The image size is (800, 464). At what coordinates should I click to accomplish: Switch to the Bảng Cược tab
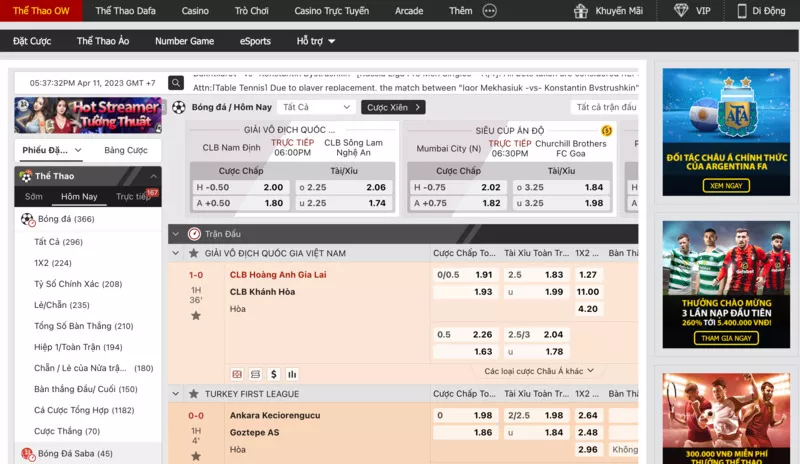126,150
